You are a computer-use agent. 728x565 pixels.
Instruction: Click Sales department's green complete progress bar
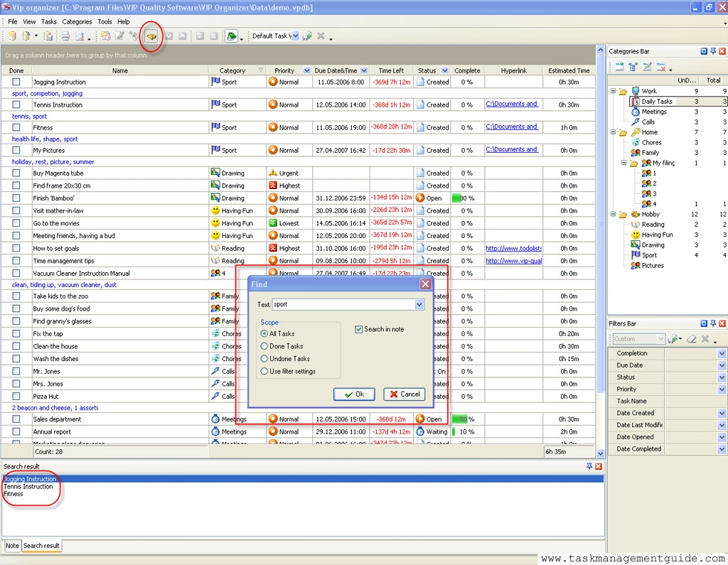coord(460,419)
